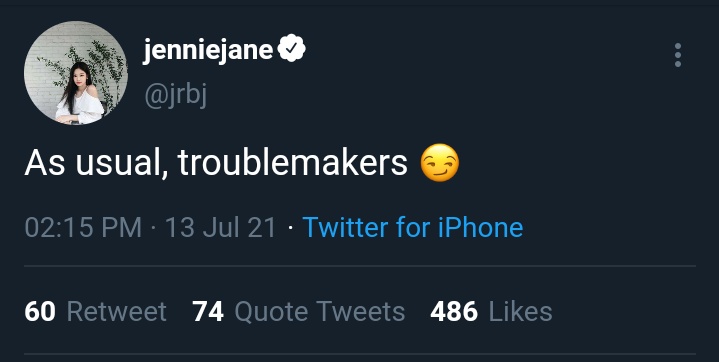Click the 60 retweet count
The height and width of the screenshot is (362, 719).
40,312
